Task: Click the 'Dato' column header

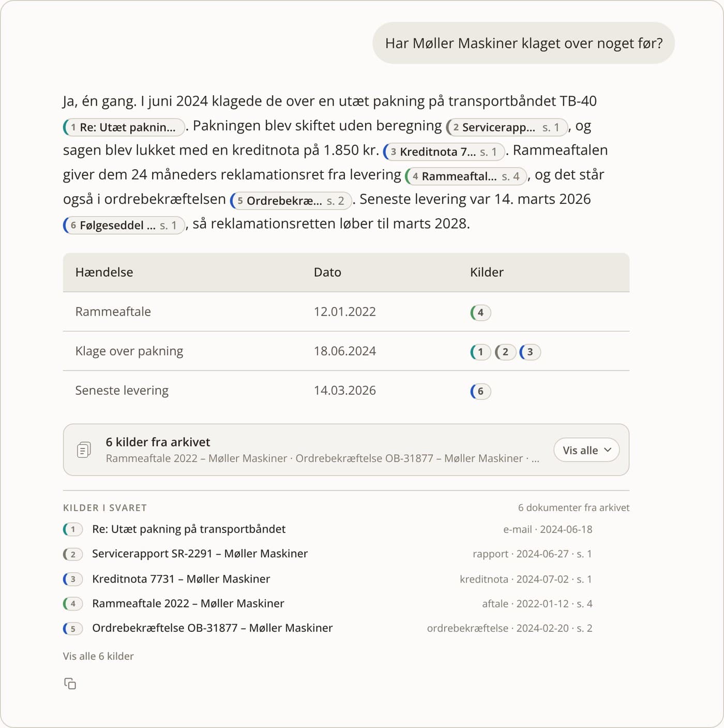Action: 327,272
